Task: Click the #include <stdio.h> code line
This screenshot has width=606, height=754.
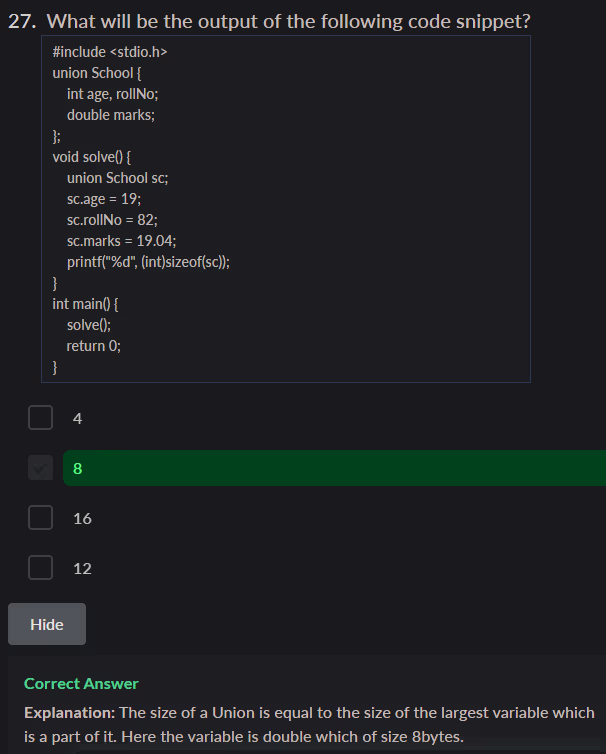Action: 108,51
